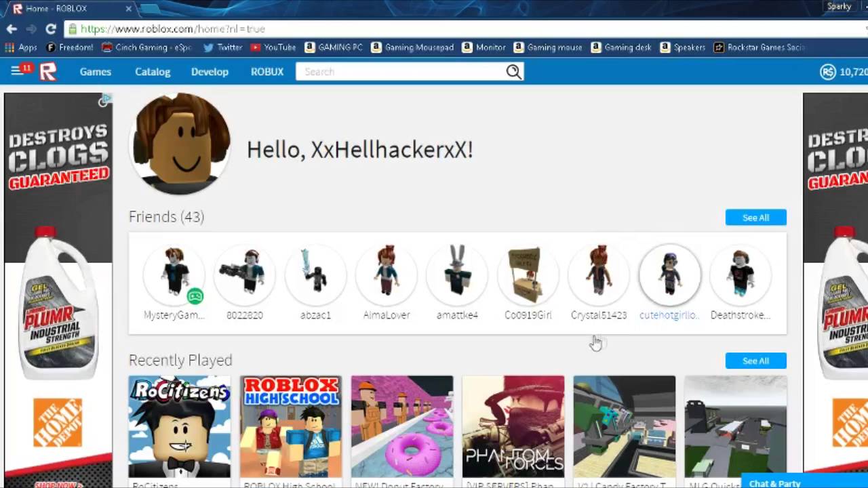This screenshot has width=868, height=488.
Task: Click the XxHellhackerxX avatar picture
Action: pos(180,144)
